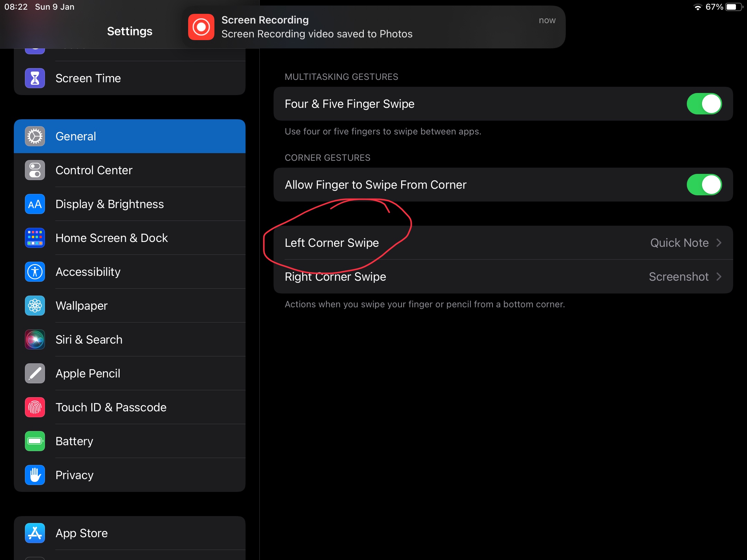Tap chevron next to Quick Note
747x560 pixels.
point(719,243)
